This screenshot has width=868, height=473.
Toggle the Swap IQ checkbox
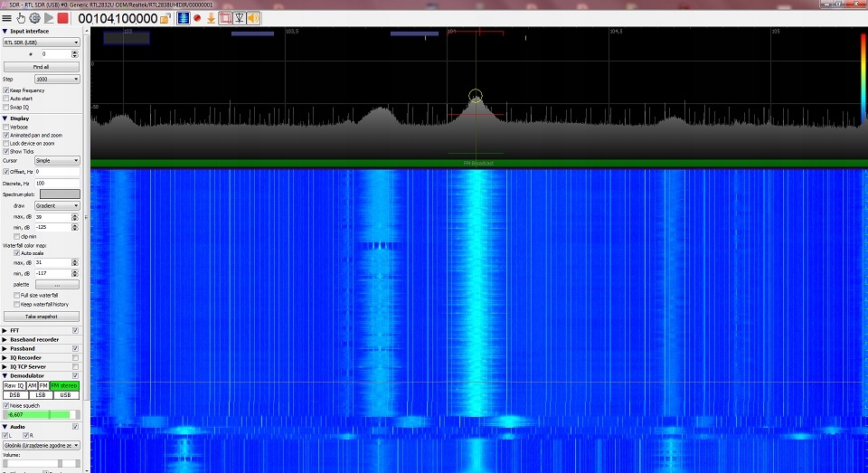coord(6,108)
